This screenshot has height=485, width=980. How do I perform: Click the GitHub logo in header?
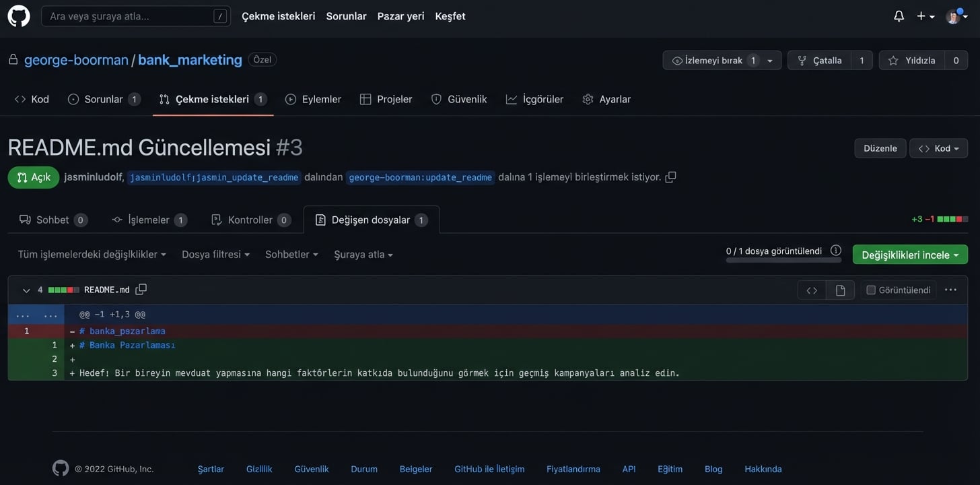(19, 16)
